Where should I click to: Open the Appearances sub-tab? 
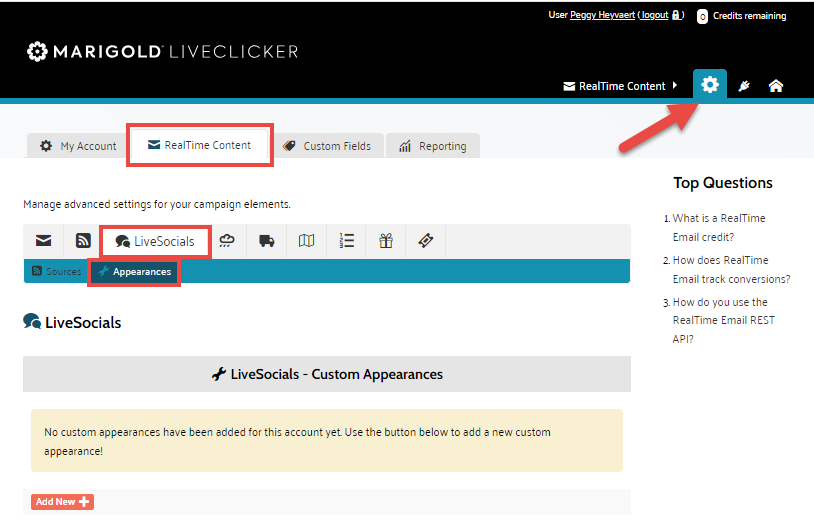click(134, 272)
